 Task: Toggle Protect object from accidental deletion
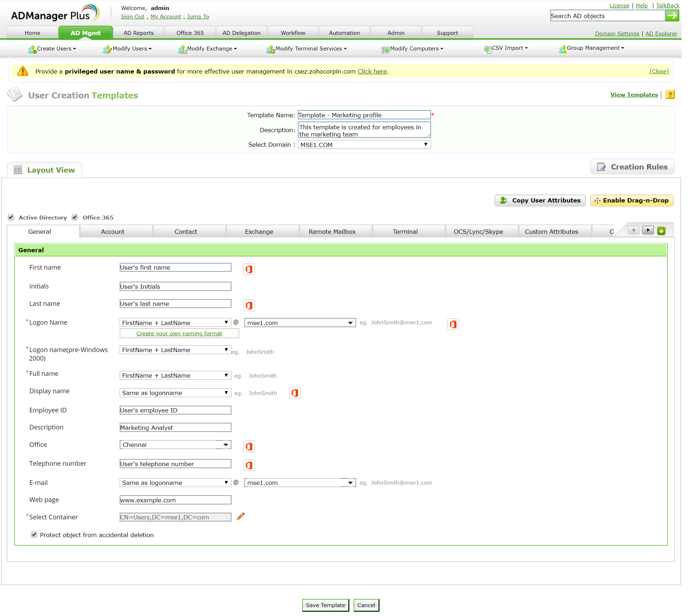pyautogui.click(x=34, y=535)
